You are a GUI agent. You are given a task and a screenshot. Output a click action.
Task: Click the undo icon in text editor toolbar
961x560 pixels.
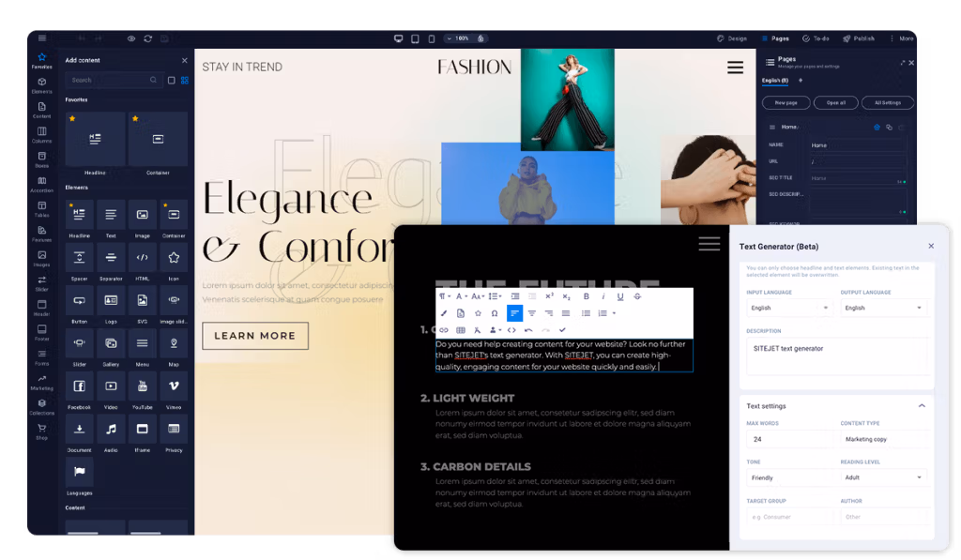(x=527, y=330)
